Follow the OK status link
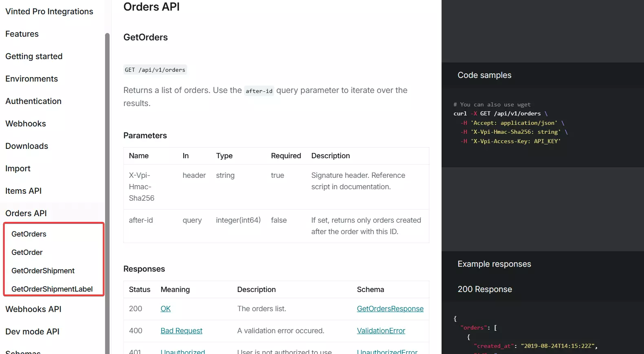The width and height of the screenshot is (644, 354). pyautogui.click(x=166, y=309)
